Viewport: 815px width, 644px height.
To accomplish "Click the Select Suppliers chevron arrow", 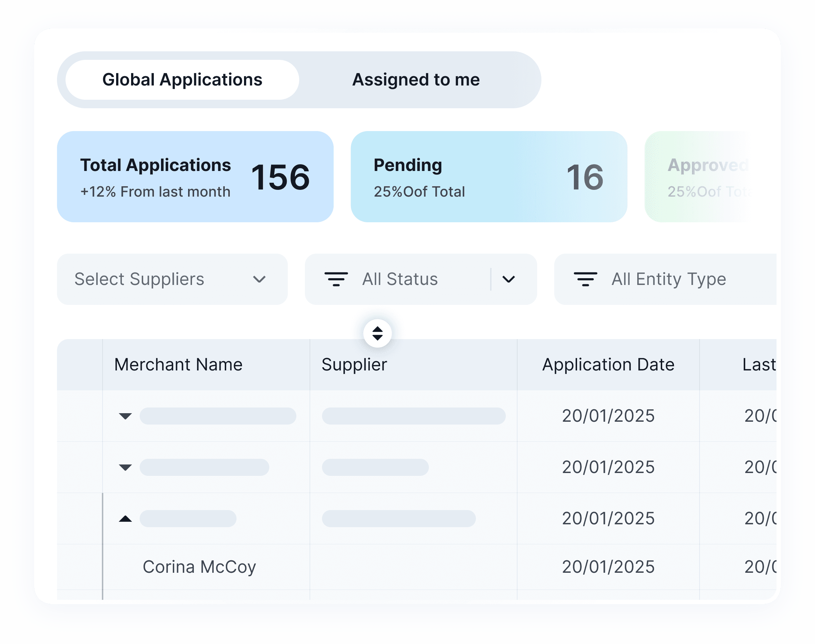I will point(259,279).
